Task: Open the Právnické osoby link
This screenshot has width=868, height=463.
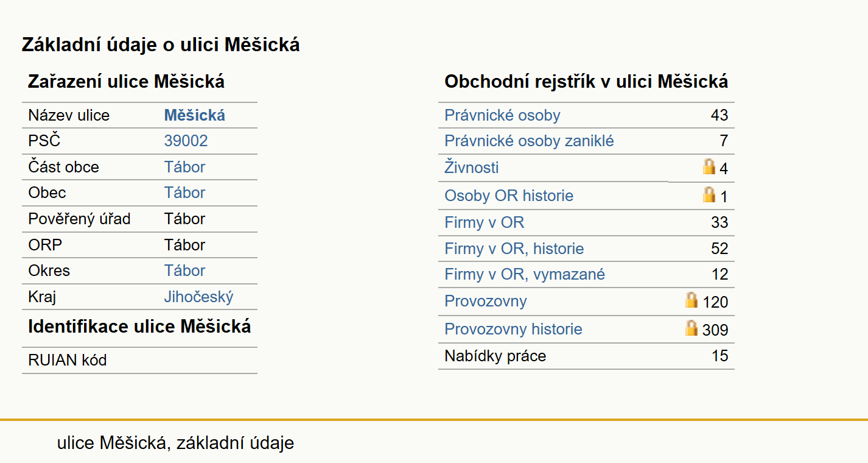Action: click(502, 115)
